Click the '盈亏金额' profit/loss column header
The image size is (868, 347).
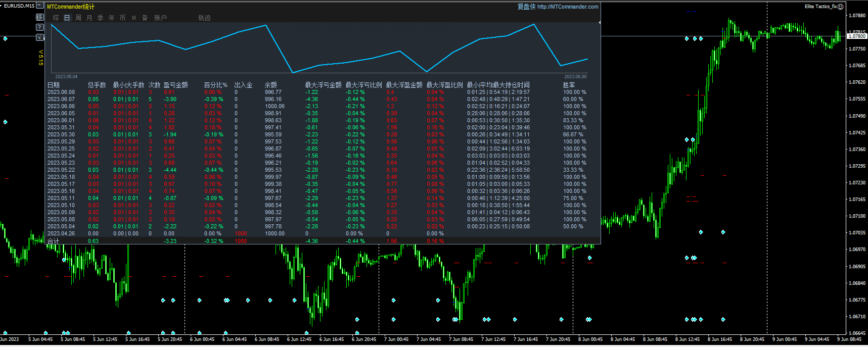pos(175,85)
